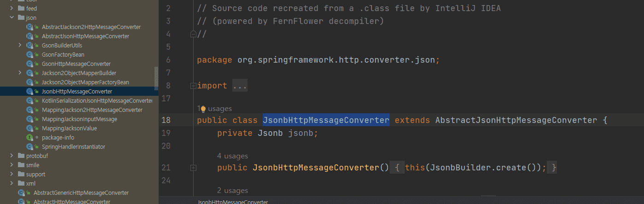Click the SpringHandlerInstantiator class icon
Screen dimensions: 644x204
tap(30, 147)
